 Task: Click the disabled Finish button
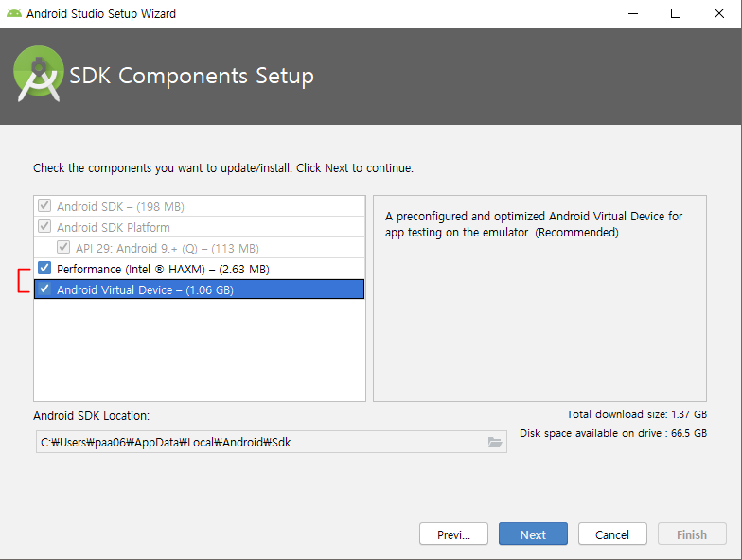point(692,534)
